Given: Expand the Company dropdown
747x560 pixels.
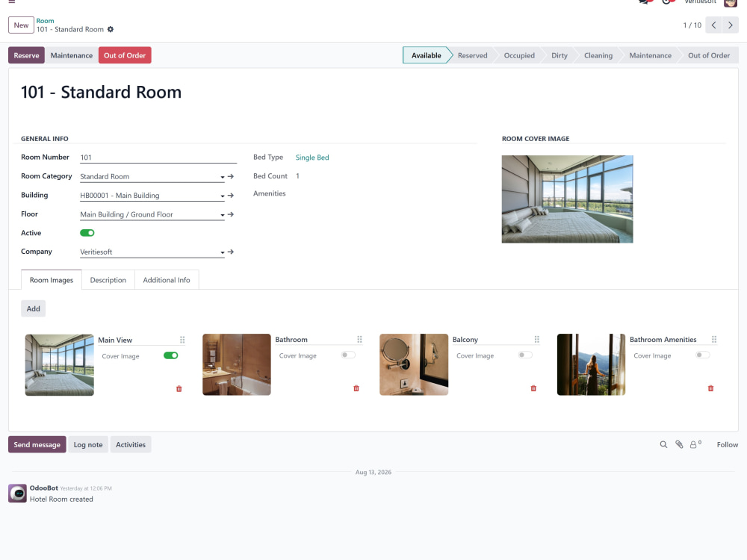Looking at the screenshot, I should 223,252.
